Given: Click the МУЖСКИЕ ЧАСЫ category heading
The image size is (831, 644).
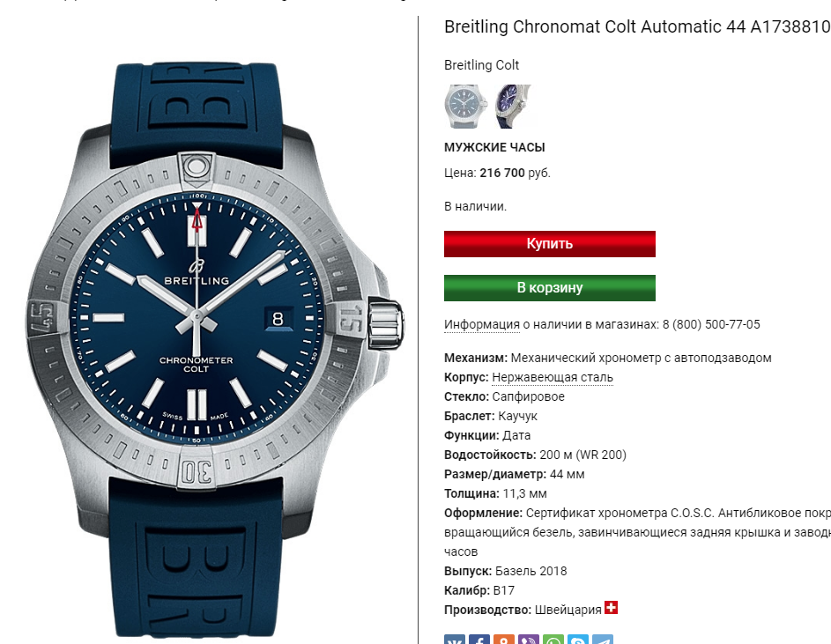Looking at the screenshot, I should coord(494,147).
